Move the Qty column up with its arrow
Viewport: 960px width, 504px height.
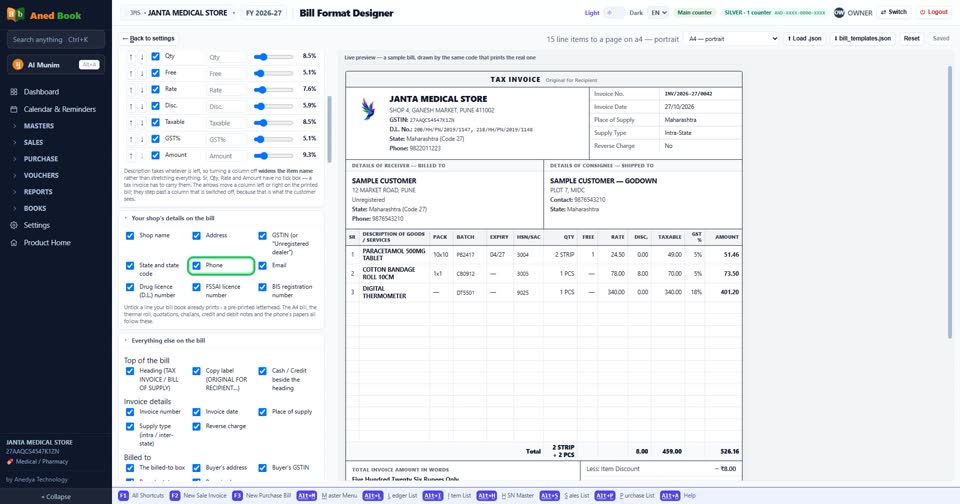pyautogui.click(x=131, y=56)
